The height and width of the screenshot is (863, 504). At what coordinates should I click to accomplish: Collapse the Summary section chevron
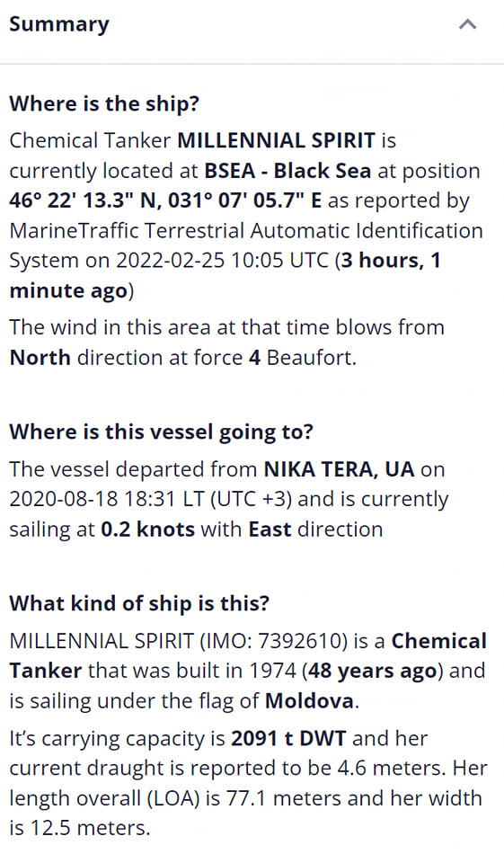(x=467, y=24)
